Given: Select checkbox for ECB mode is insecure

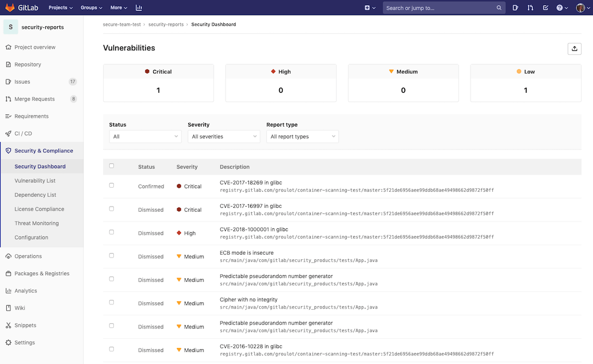Looking at the screenshot, I should pyautogui.click(x=112, y=255).
